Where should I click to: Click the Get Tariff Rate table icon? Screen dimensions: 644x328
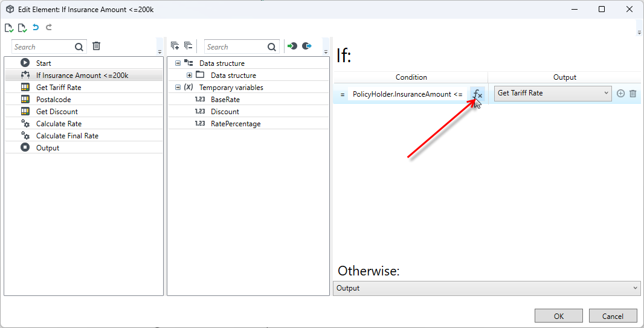tap(25, 87)
